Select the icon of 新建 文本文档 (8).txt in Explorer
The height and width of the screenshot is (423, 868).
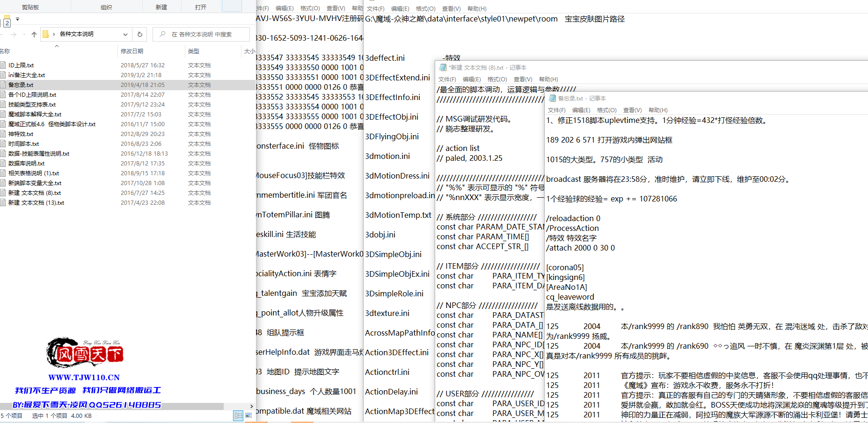3,193
